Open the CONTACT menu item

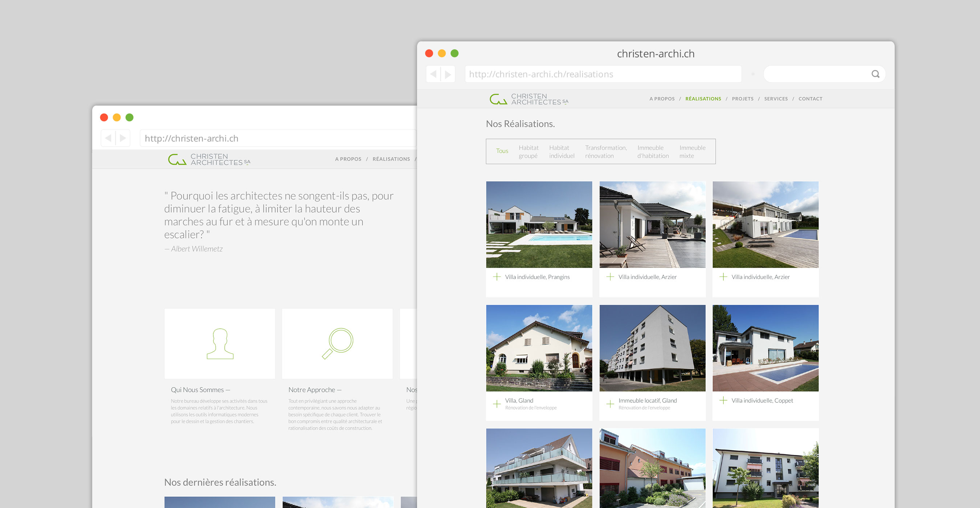810,99
